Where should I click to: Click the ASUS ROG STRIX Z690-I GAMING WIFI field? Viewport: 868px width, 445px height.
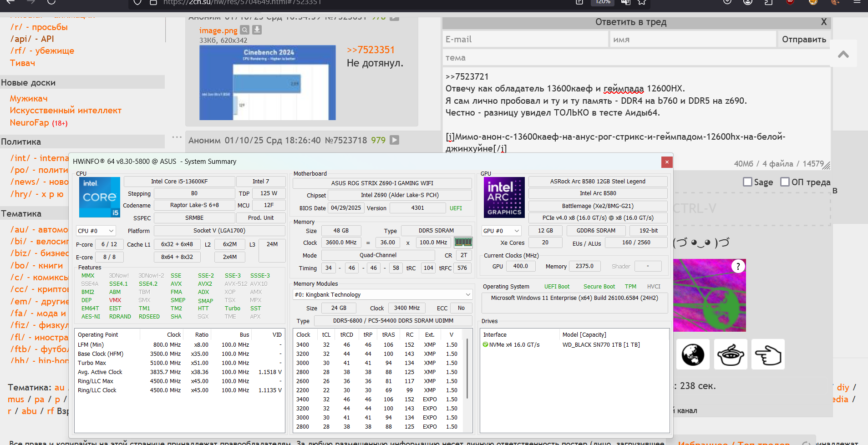pos(382,183)
